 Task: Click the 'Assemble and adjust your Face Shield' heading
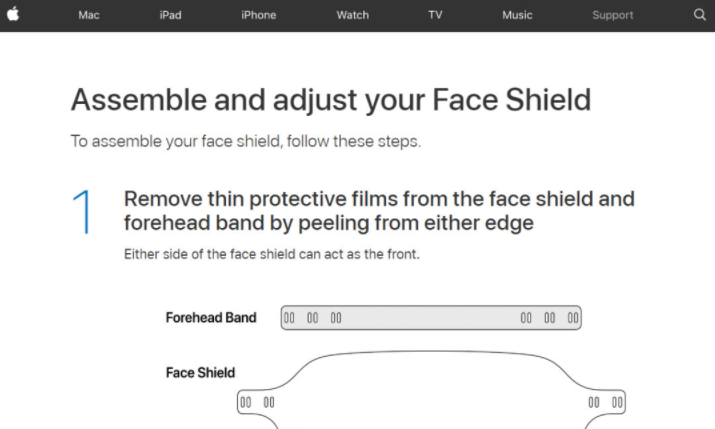(331, 100)
